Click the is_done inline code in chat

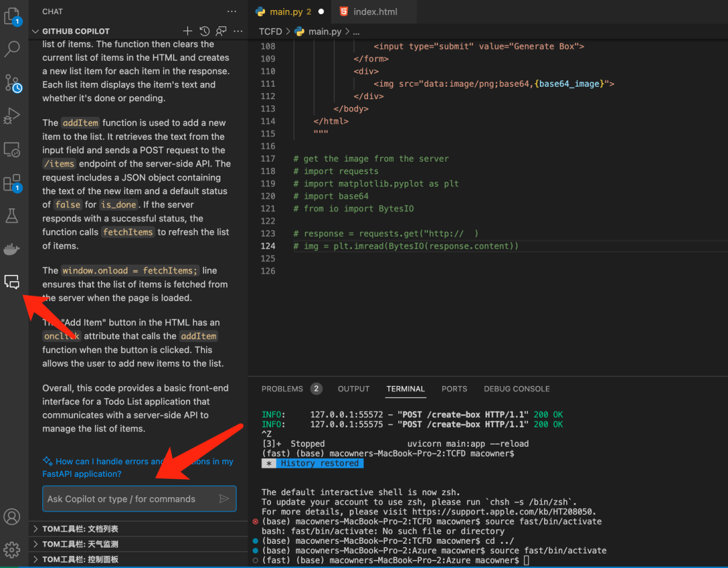point(119,205)
